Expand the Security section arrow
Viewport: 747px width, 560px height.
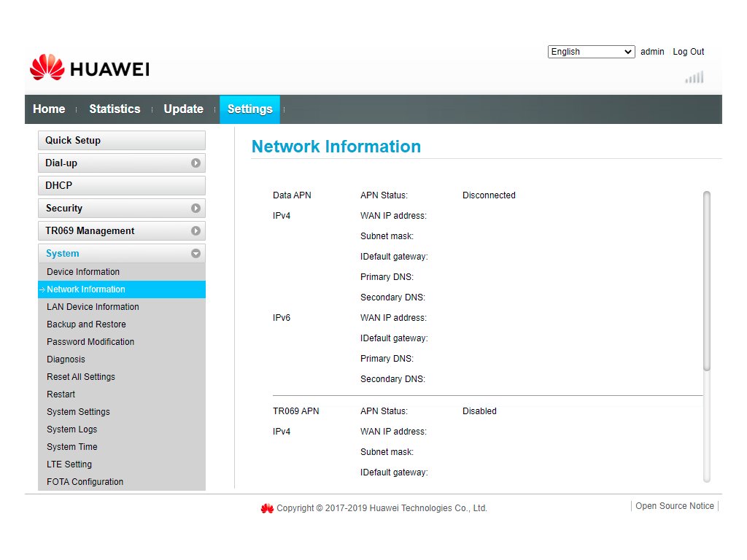pyautogui.click(x=196, y=209)
